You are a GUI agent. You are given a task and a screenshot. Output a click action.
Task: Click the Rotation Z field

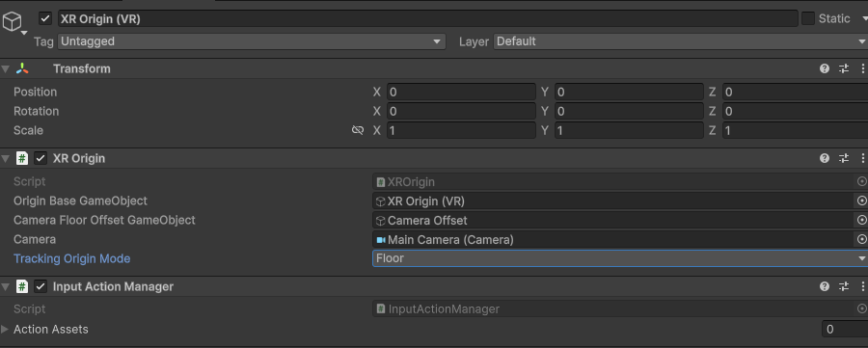795,111
